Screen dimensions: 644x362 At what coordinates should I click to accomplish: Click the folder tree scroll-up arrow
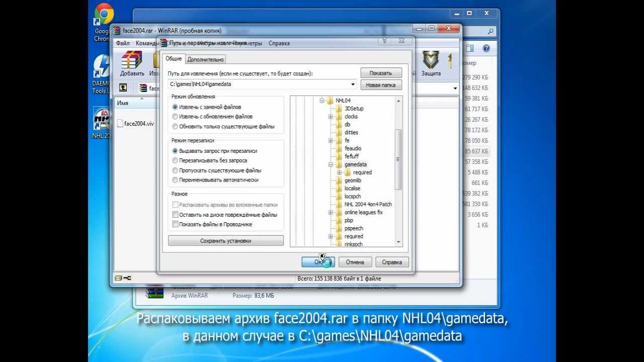(x=398, y=101)
